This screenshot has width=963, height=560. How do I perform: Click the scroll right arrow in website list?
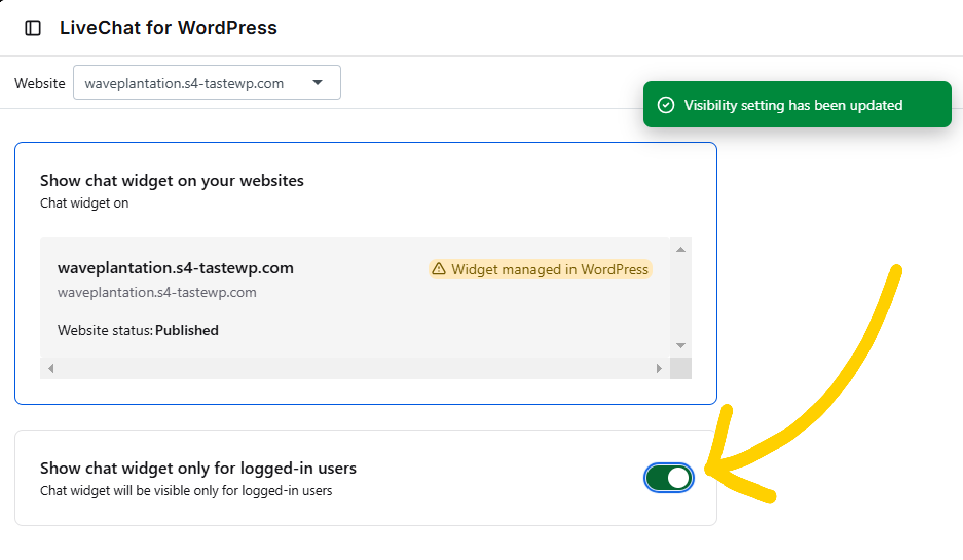[659, 368]
